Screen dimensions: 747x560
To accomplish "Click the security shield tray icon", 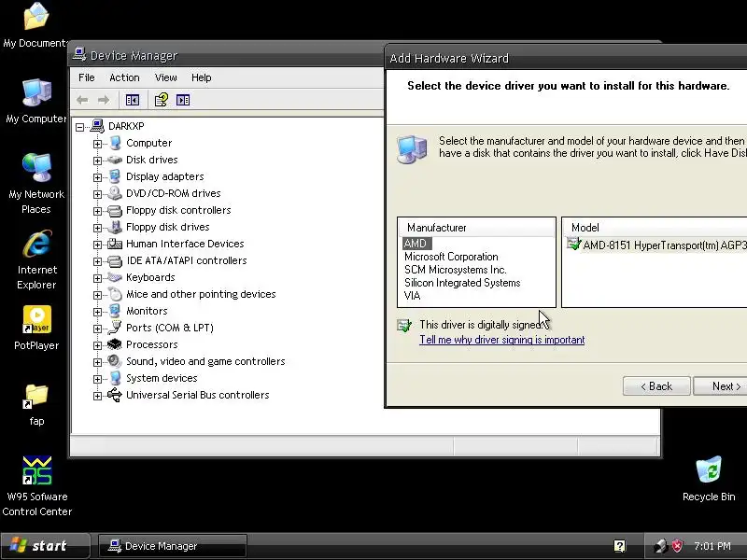I will [x=677, y=546].
